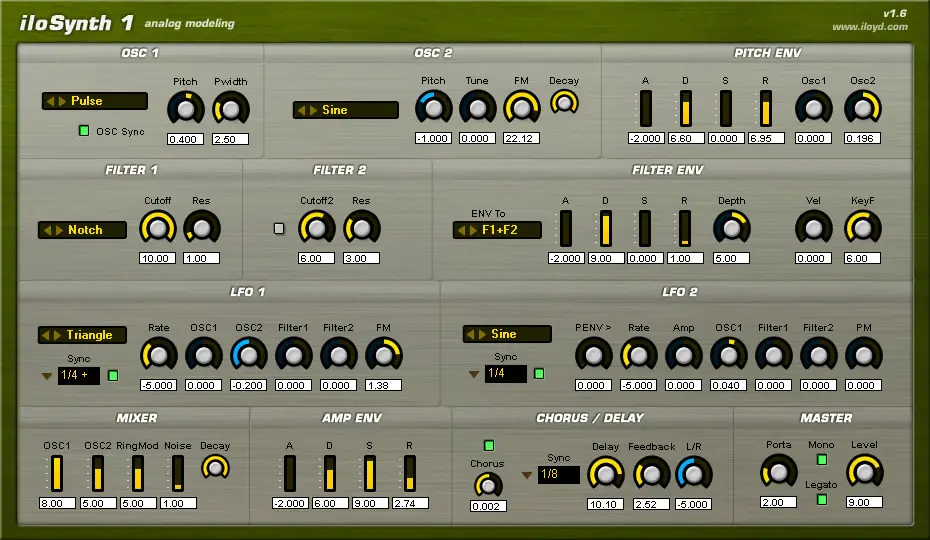930x540 pixels.
Task: Click Amp Env S slider
Action: pyautogui.click(x=370, y=474)
